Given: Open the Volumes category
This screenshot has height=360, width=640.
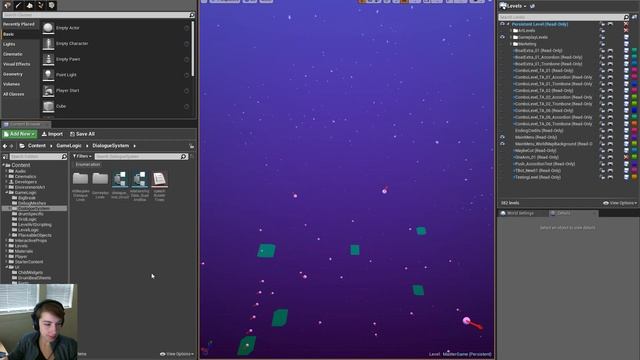Looking at the screenshot, I should click(x=11, y=84).
